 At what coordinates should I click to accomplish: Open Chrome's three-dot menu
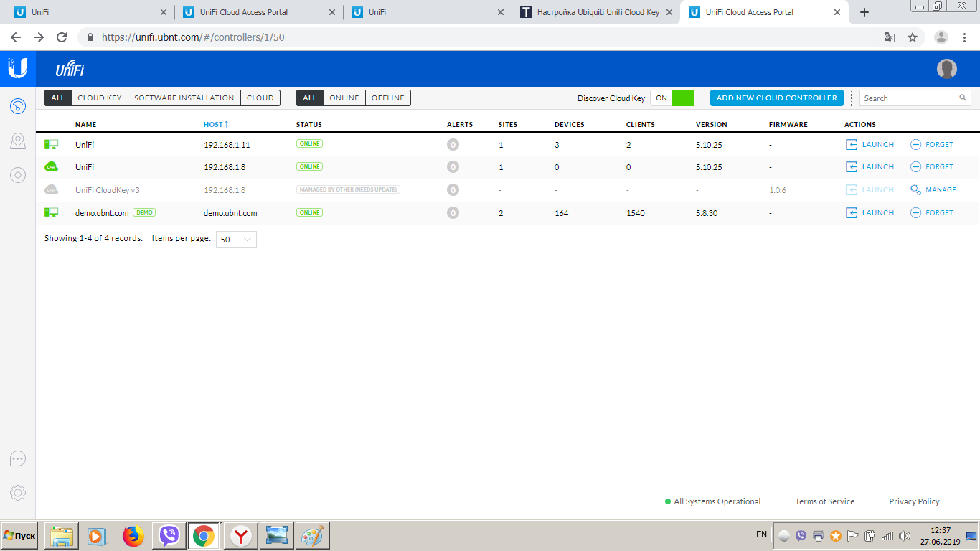coord(966,37)
